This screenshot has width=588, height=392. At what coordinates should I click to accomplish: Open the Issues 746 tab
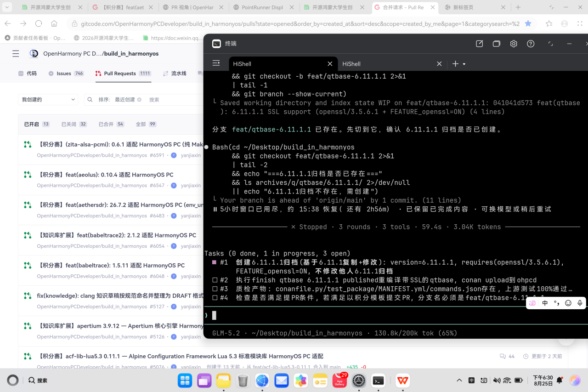point(66,74)
